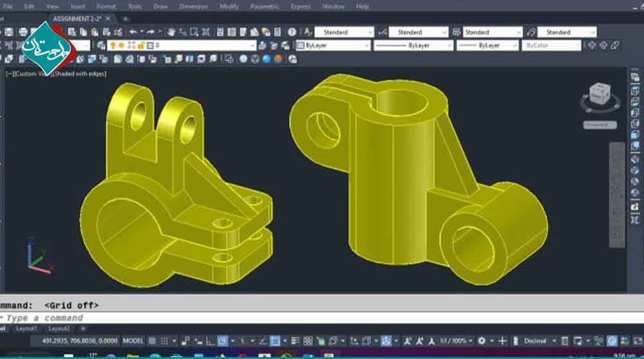Toggle transparency display in status bar
Viewport: 644px width, 359px height.
[308, 341]
